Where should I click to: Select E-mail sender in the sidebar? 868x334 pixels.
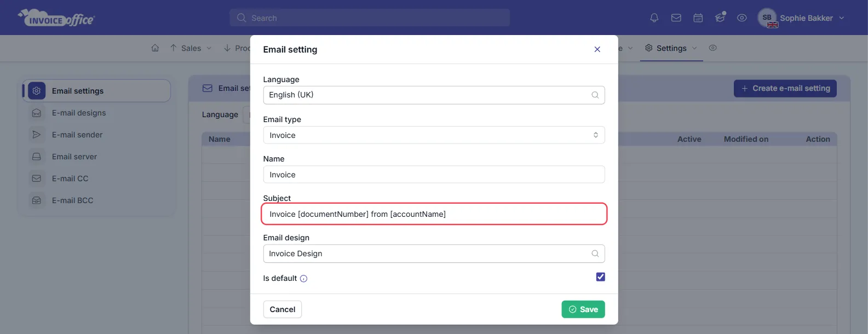point(77,135)
